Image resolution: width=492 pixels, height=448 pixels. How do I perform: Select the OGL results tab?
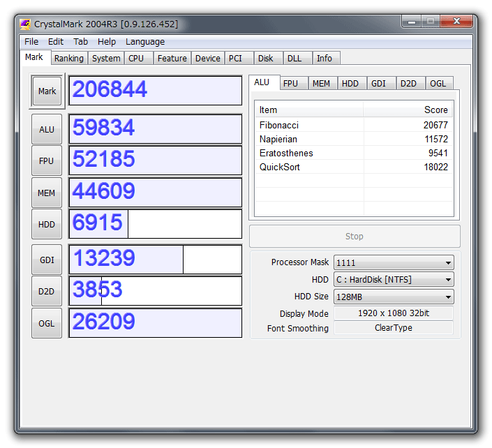[438, 84]
